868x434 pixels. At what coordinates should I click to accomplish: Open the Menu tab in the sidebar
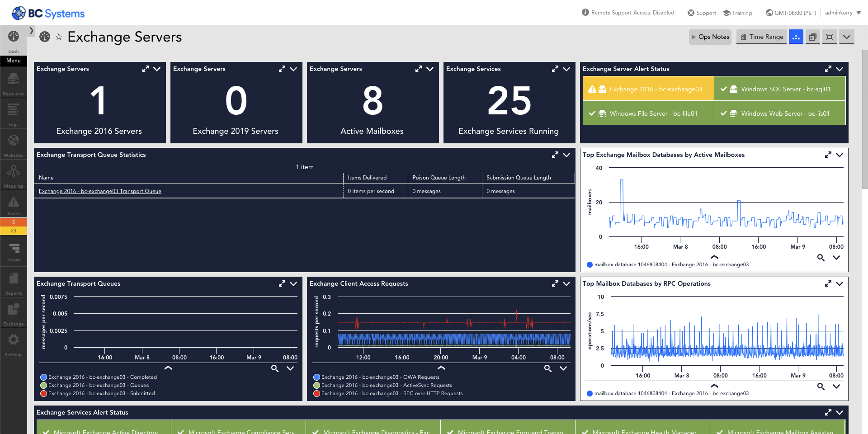14,61
